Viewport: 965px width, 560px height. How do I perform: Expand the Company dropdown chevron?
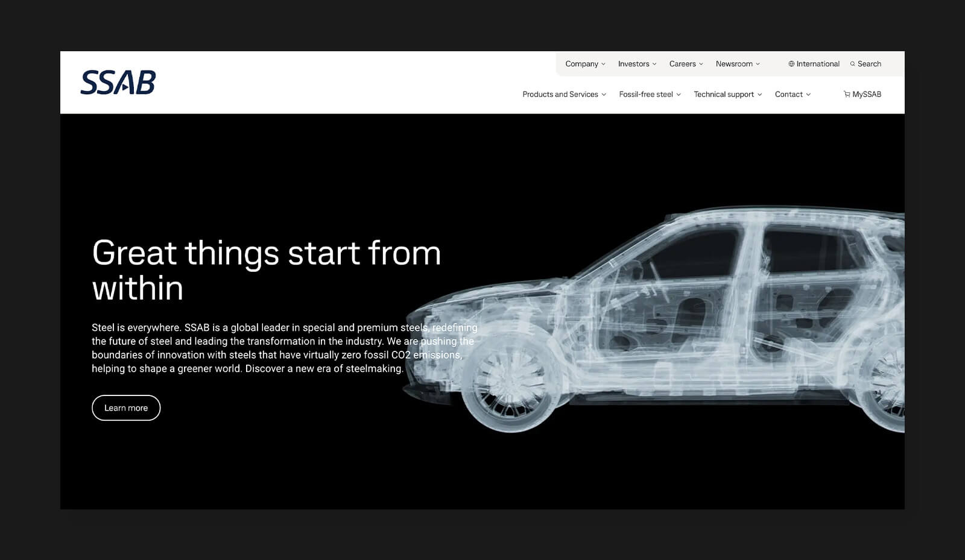tap(603, 64)
